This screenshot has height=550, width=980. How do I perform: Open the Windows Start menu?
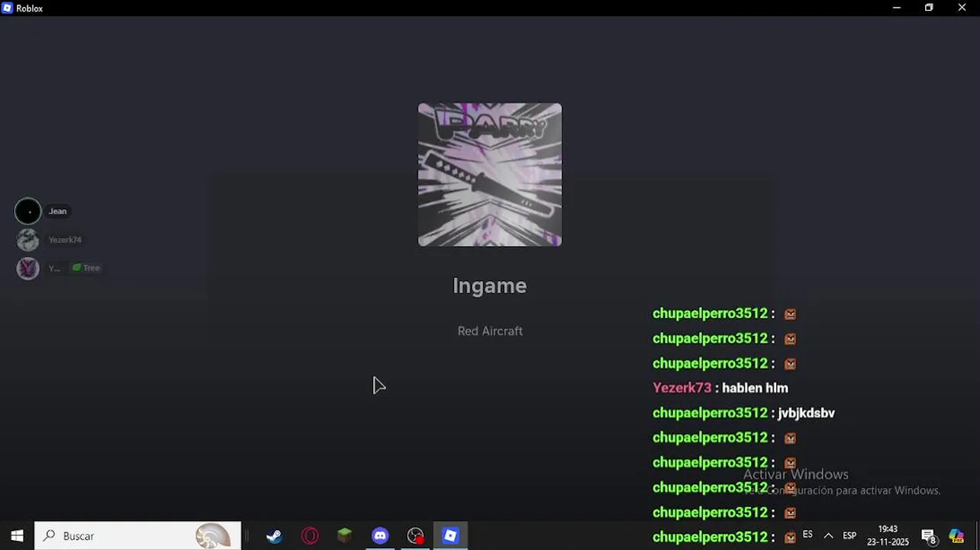pos(17,536)
